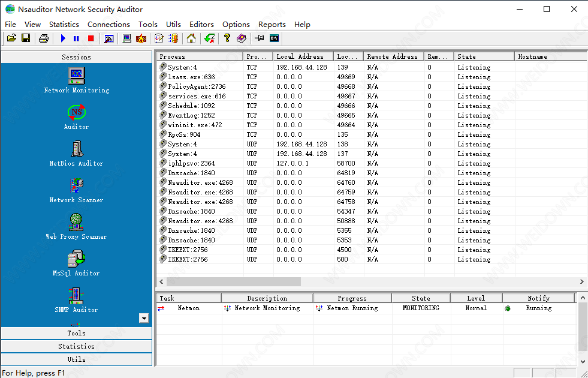
Task: Launch the Network Scanner session
Action: tap(77, 190)
